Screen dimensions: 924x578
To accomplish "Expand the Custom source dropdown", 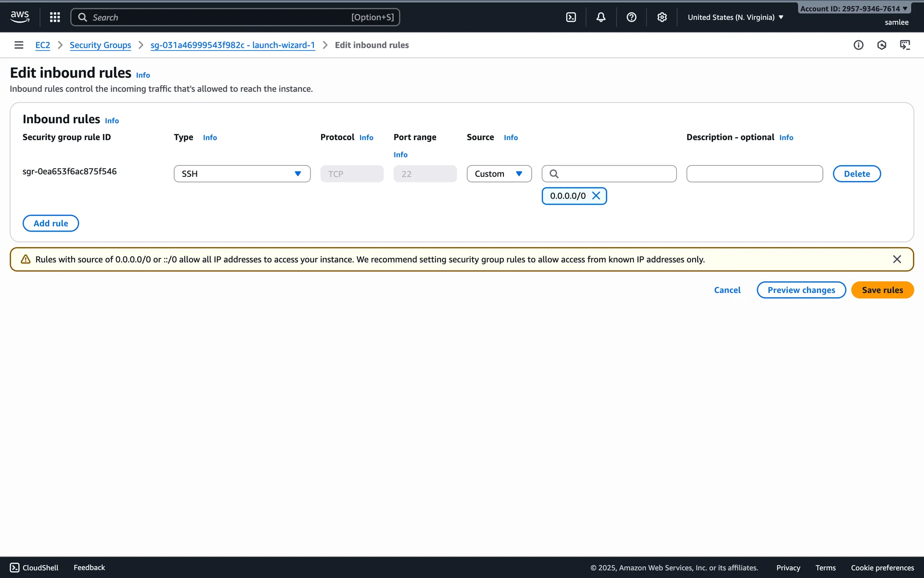I will (x=499, y=174).
